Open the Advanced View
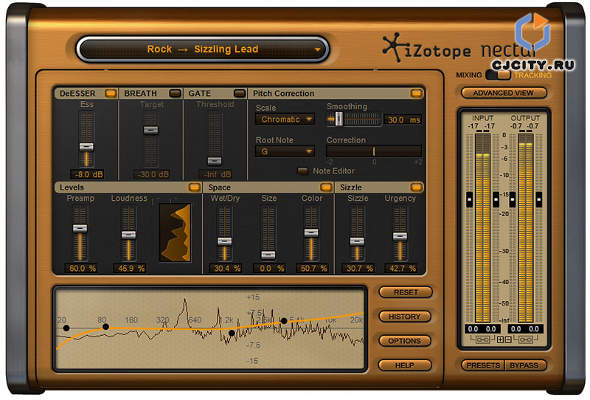This screenshot has width=590, height=400. coord(503,93)
